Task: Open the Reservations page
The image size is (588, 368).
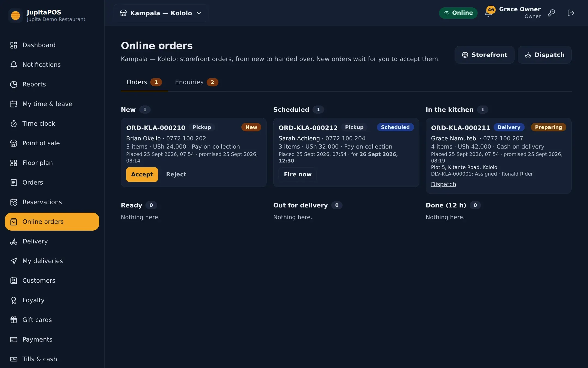Action: pyautogui.click(x=52, y=202)
